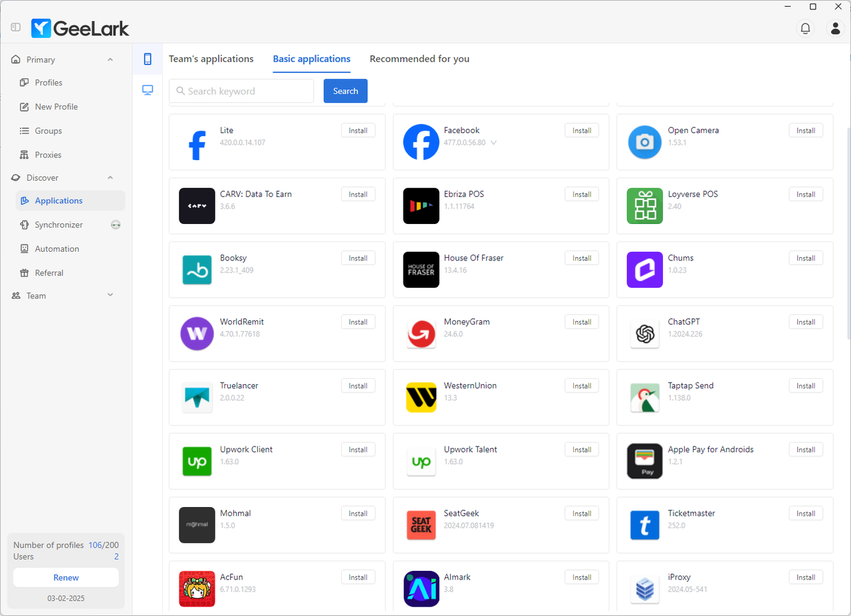851x616 pixels.
Task: Click the MoneyGram app icon
Action: coord(421,334)
